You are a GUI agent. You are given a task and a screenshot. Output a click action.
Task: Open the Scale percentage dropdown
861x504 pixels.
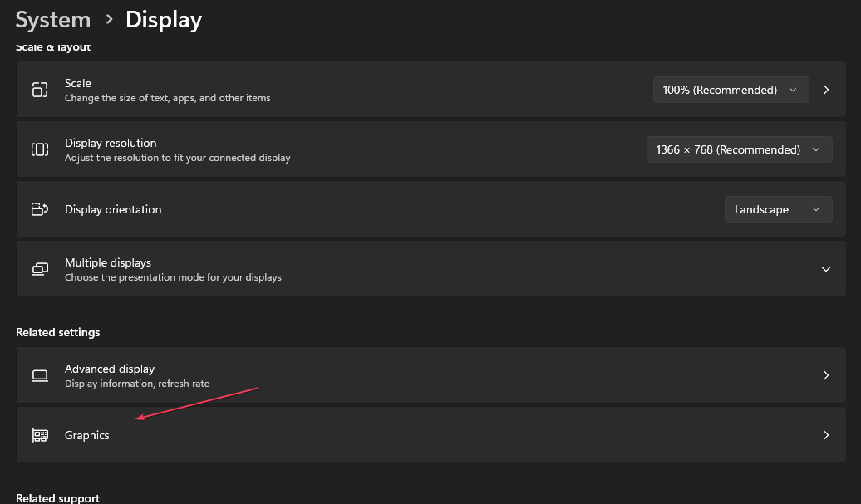(731, 90)
